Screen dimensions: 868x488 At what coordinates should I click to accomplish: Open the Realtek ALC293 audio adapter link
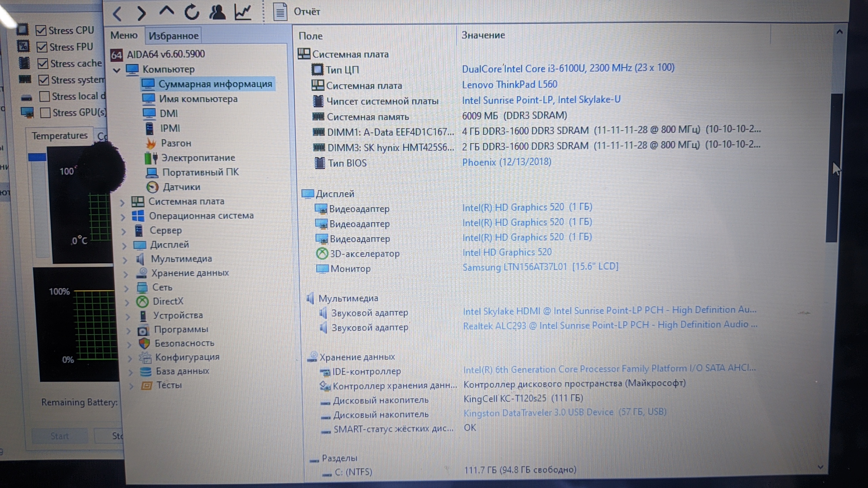(x=610, y=325)
